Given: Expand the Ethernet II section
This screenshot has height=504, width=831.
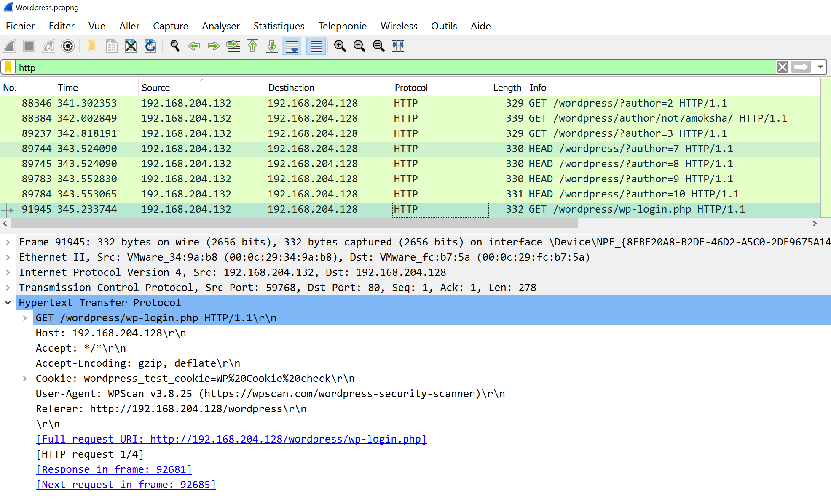Looking at the screenshot, I should [x=8, y=257].
